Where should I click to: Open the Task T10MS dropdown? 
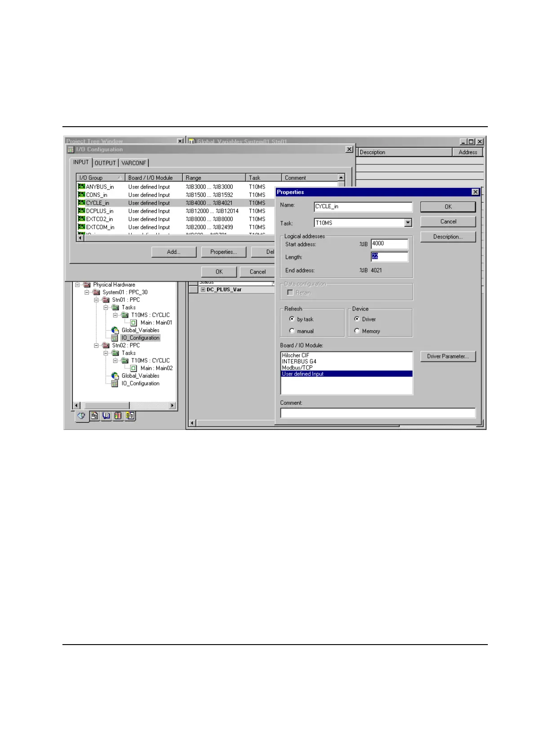coord(408,223)
